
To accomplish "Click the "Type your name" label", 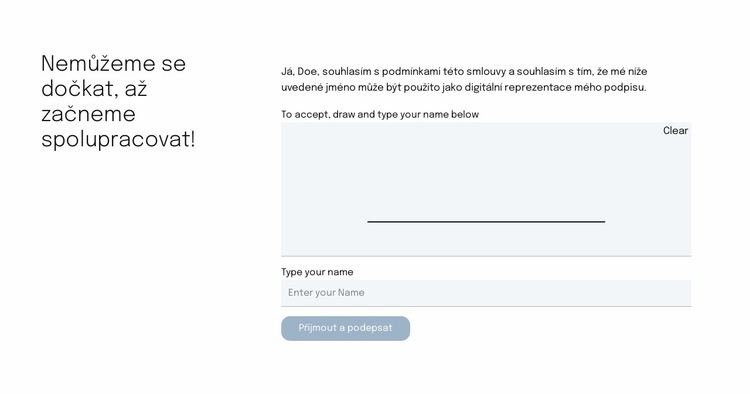I will [x=317, y=272].
